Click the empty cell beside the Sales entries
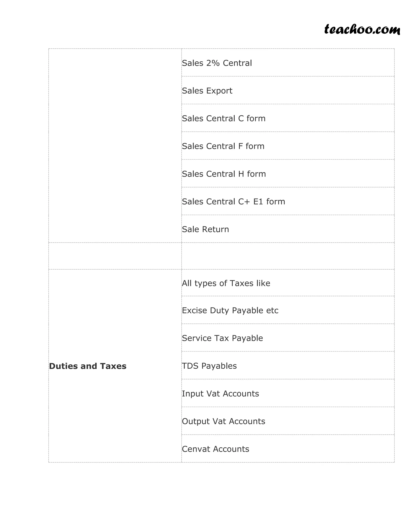 tap(115, 146)
